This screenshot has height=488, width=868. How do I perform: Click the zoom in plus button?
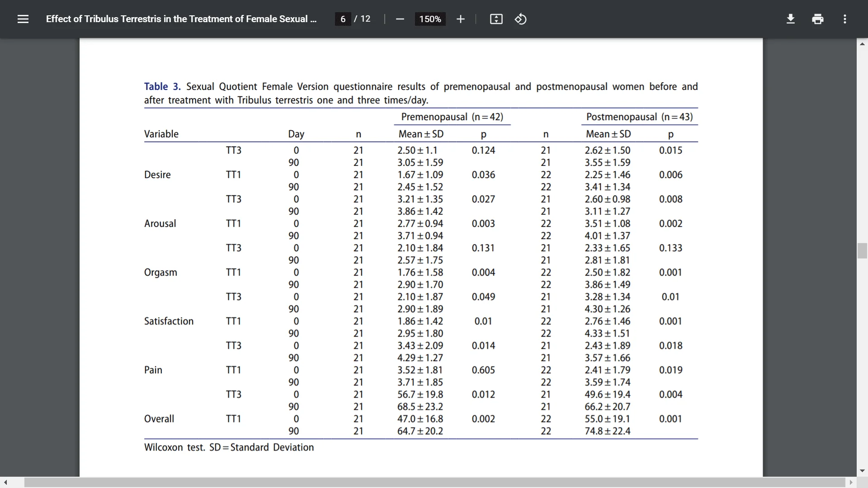coord(460,19)
